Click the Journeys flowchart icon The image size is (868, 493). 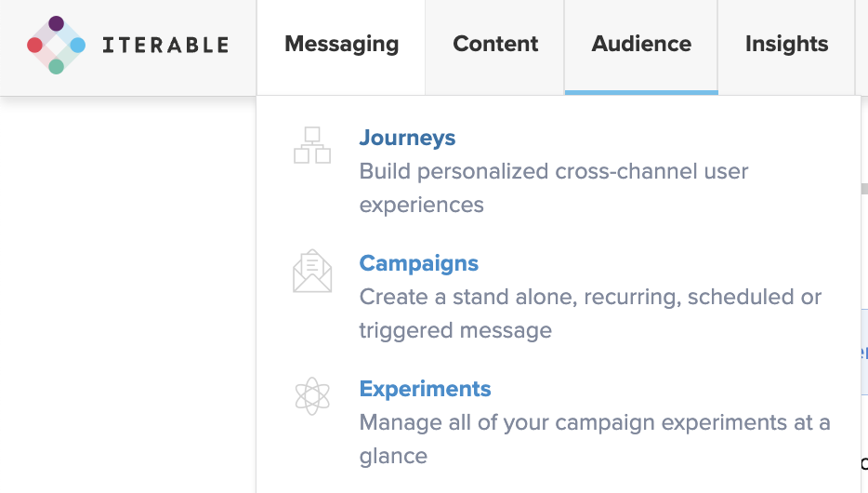pyautogui.click(x=312, y=145)
